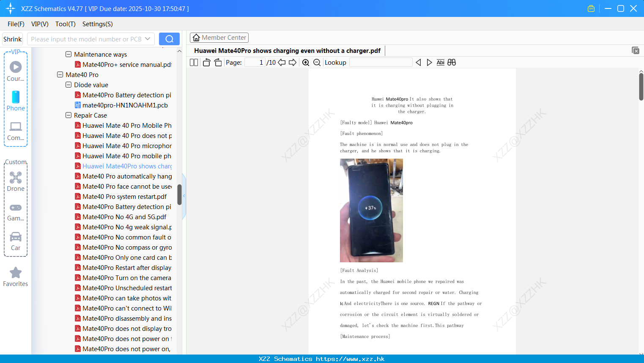Click the phone photo in the PDF
Viewport: 644px width, 363px height.
click(x=371, y=210)
